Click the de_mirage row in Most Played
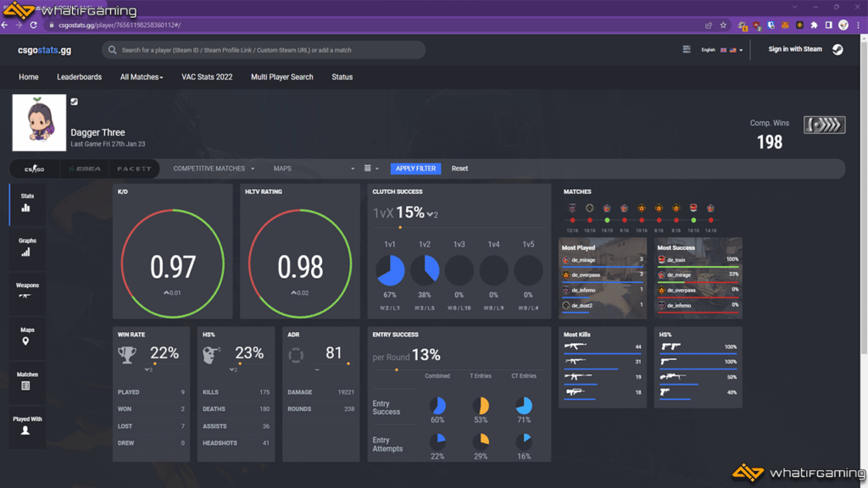This screenshot has width=868, height=488. (x=603, y=261)
